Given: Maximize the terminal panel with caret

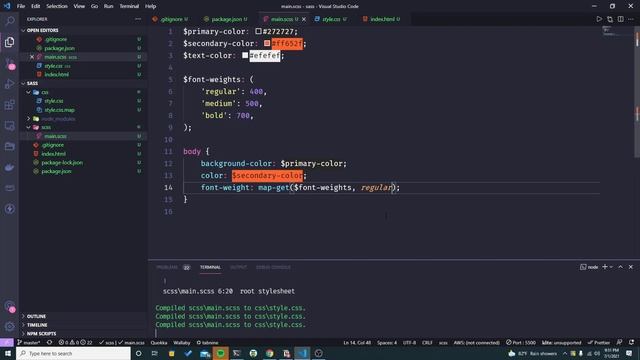Looking at the screenshot, I should tap(620, 267).
